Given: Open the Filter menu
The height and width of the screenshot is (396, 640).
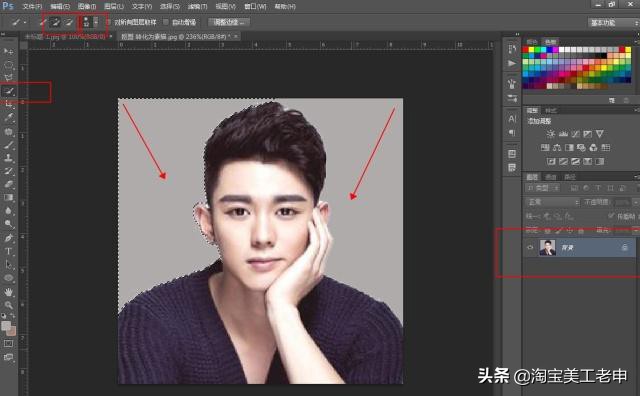Looking at the screenshot, I should pos(197,7).
